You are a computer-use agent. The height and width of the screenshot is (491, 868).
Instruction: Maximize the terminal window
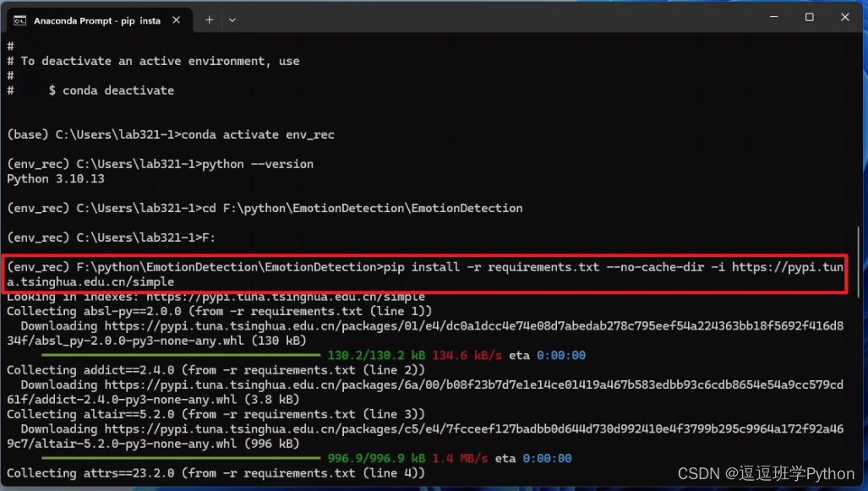(810, 17)
